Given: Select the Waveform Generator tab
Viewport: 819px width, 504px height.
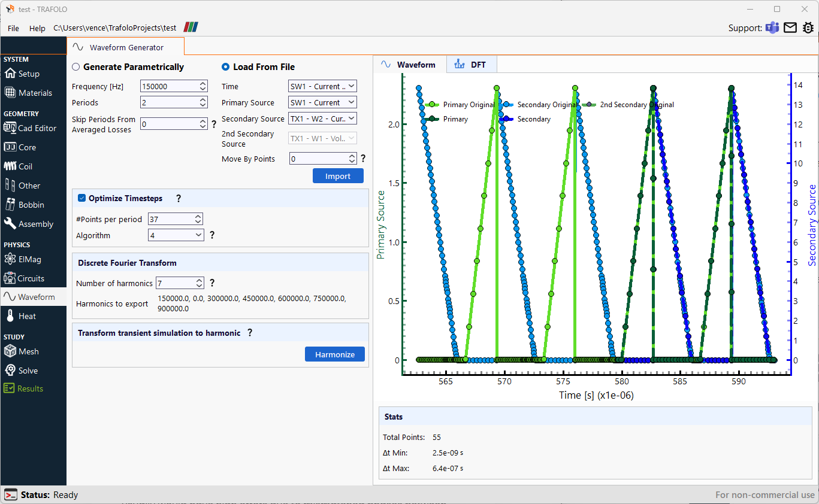Looking at the screenshot, I should click(x=125, y=47).
